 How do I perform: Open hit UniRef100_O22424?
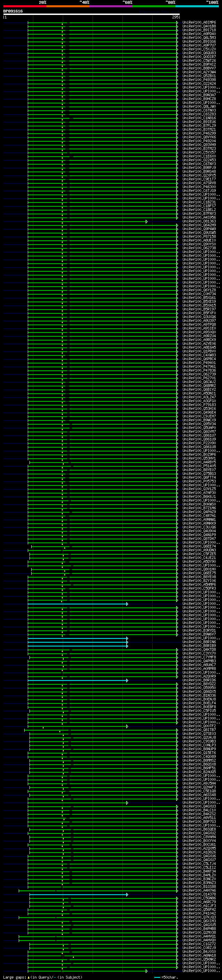click(199, 84)
